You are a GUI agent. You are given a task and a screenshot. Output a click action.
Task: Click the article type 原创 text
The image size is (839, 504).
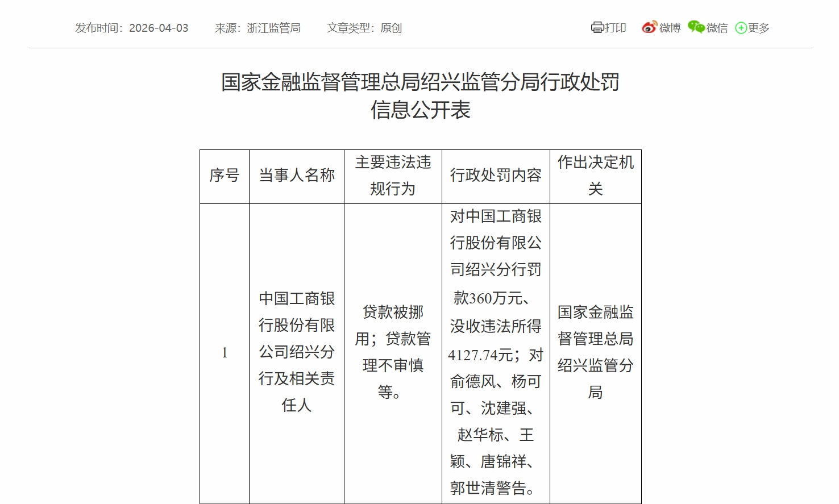click(x=391, y=28)
